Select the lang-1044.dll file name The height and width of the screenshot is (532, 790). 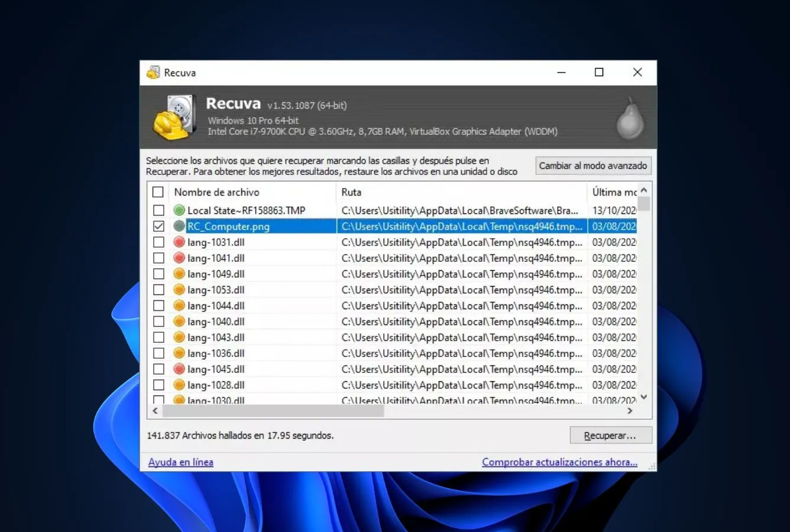216,306
